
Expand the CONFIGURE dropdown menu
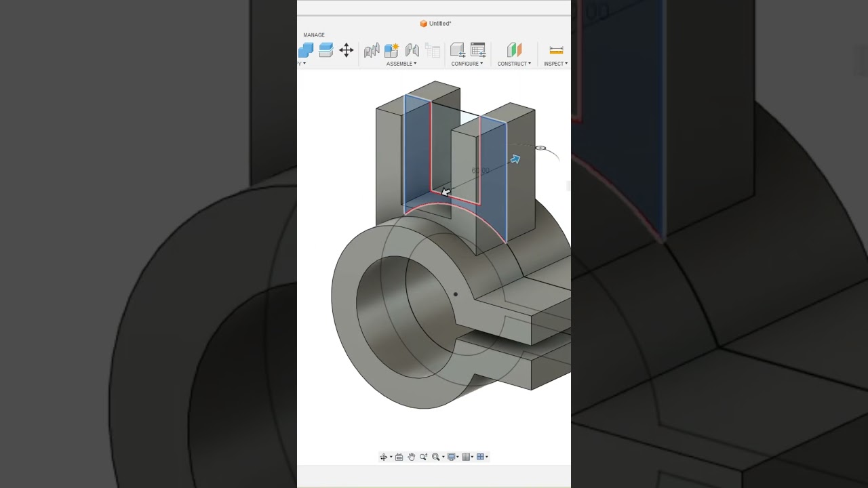[467, 64]
